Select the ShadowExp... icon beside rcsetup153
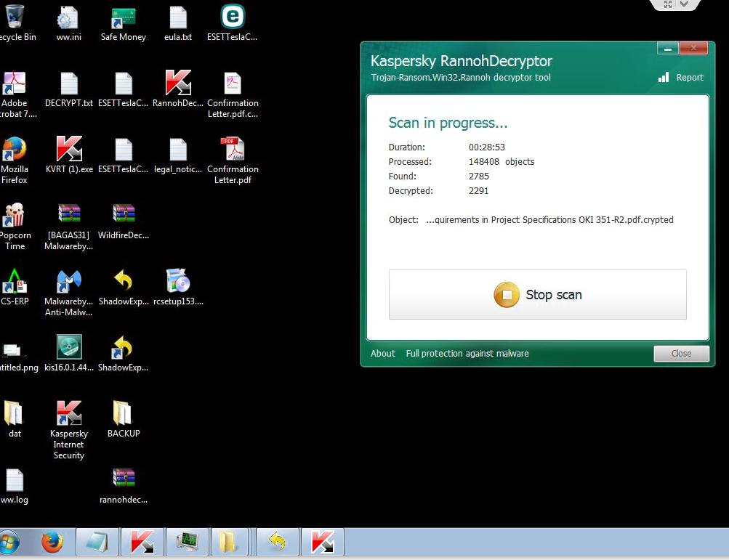Screen dimensions: 729x560 (124, 288)
